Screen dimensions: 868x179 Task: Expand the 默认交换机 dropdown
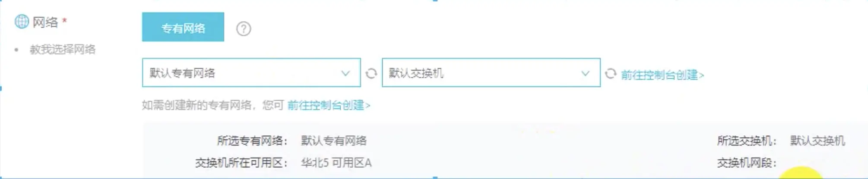coord(491,73)
